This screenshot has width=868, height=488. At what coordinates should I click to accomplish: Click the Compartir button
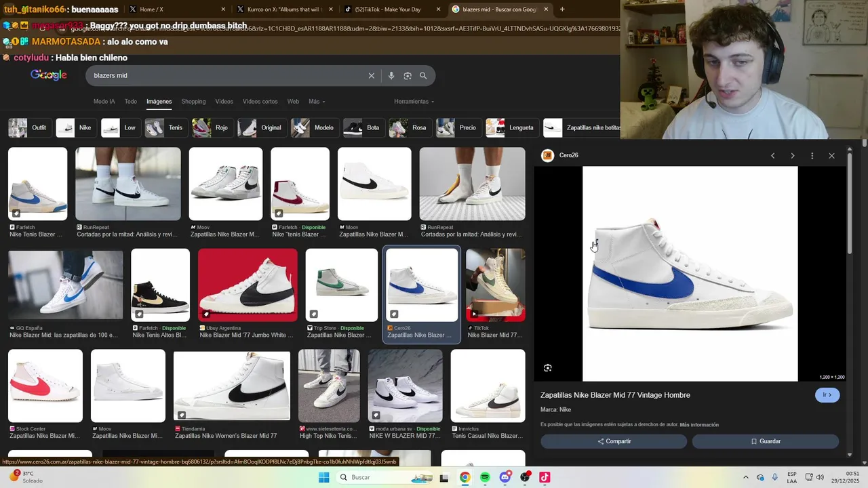tap(614, 441)
